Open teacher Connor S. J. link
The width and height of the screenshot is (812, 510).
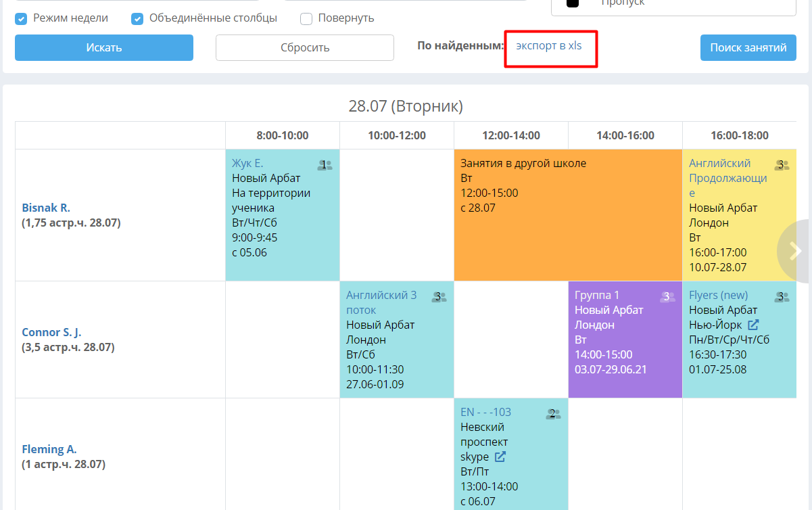[51, 332]
